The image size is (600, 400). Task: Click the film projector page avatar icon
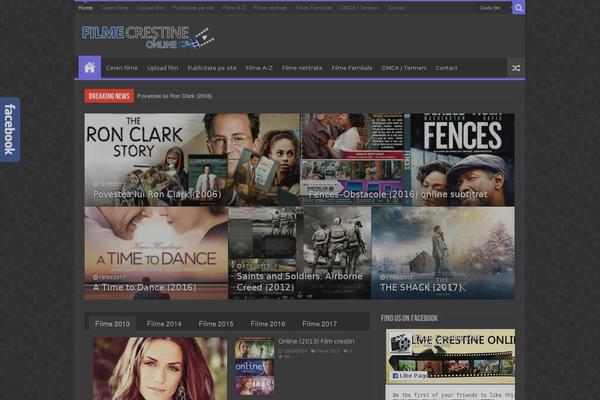pos(400,342)
